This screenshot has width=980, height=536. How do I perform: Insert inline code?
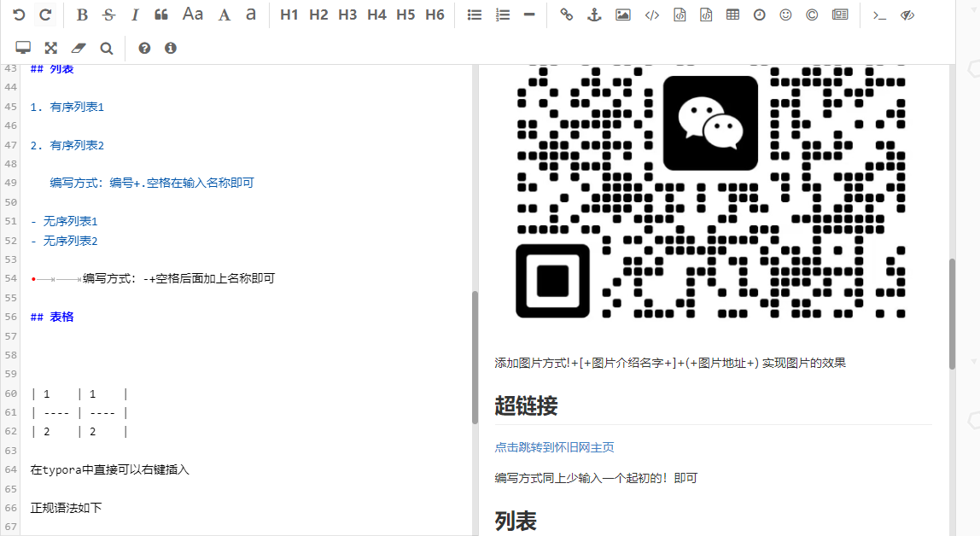click(x=652, y=15)
